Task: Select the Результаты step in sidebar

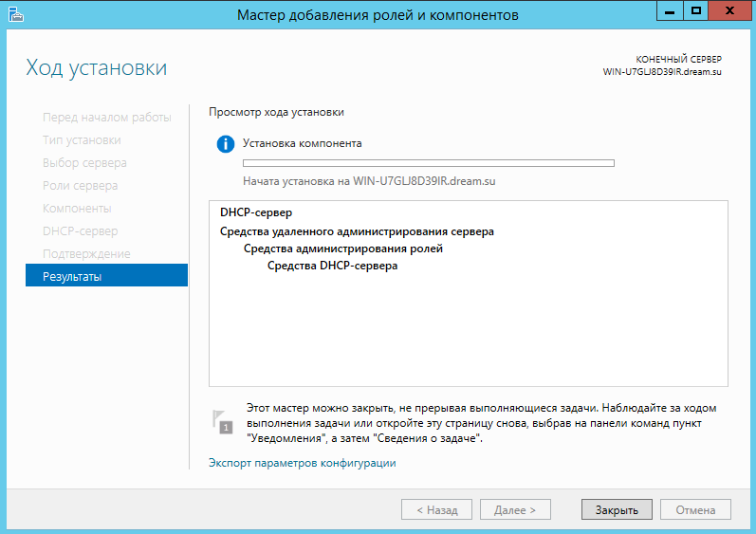Action: tap(106, 275)
